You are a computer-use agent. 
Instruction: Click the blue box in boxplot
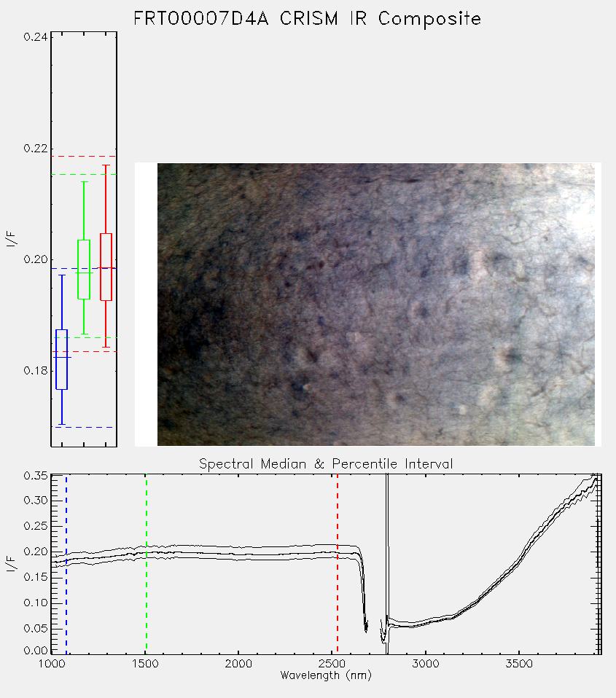tap(61, 359)
